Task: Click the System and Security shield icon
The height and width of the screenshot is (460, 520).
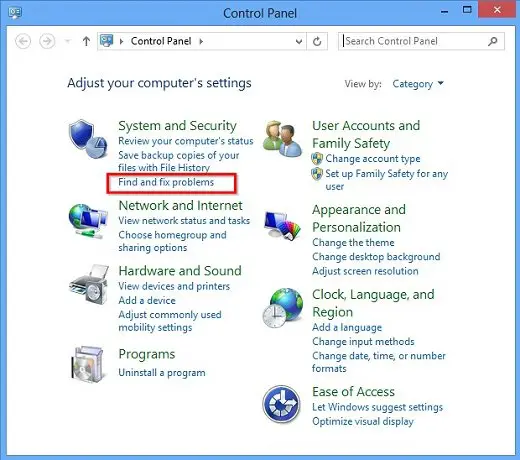Action: [88, 139]
